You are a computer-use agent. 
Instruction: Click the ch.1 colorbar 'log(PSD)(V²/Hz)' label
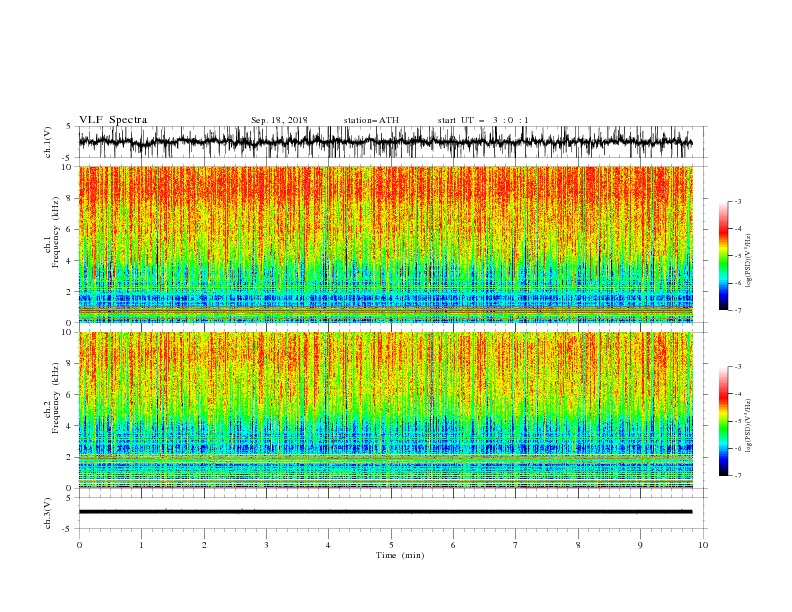(x=749, y=261)
